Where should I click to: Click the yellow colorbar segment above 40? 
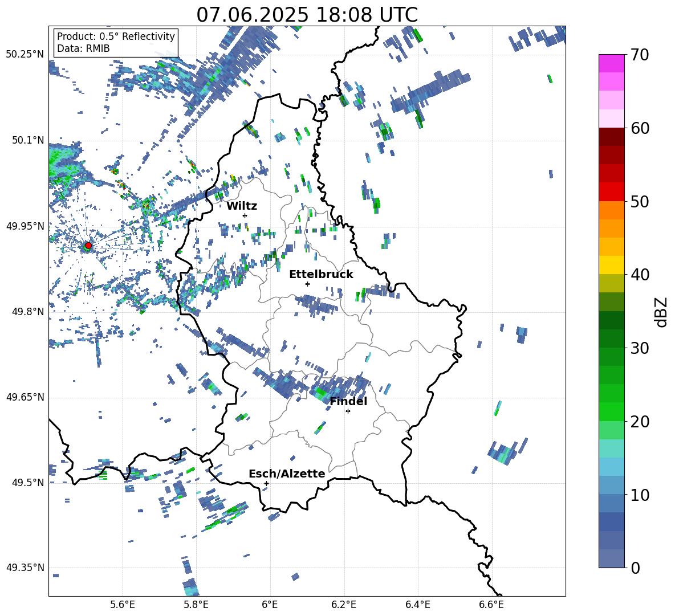coord(611,265)
